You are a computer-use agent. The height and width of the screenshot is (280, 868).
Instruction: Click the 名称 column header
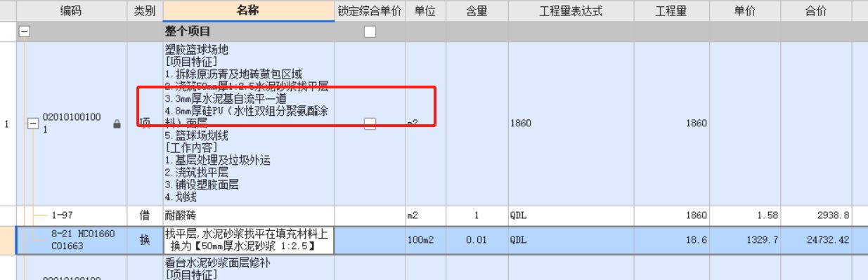[x=248, y=11]
